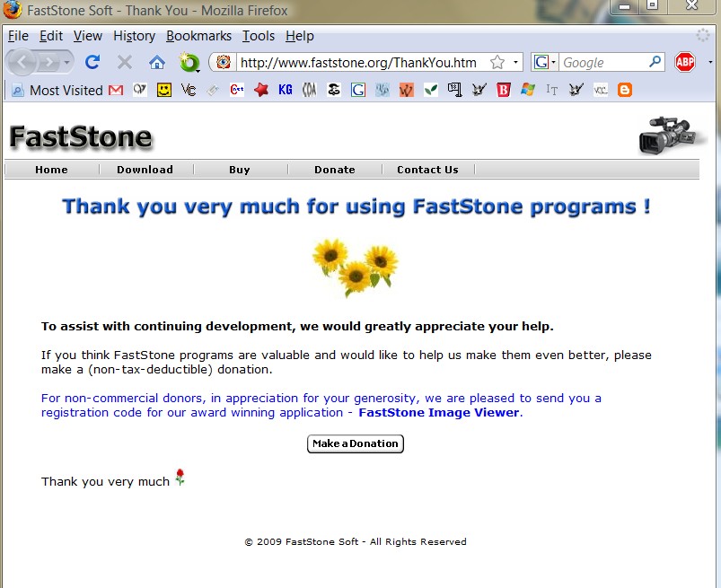
Task: Follow the FastStone Image Viewer link
Action: [x=439, y=412]
